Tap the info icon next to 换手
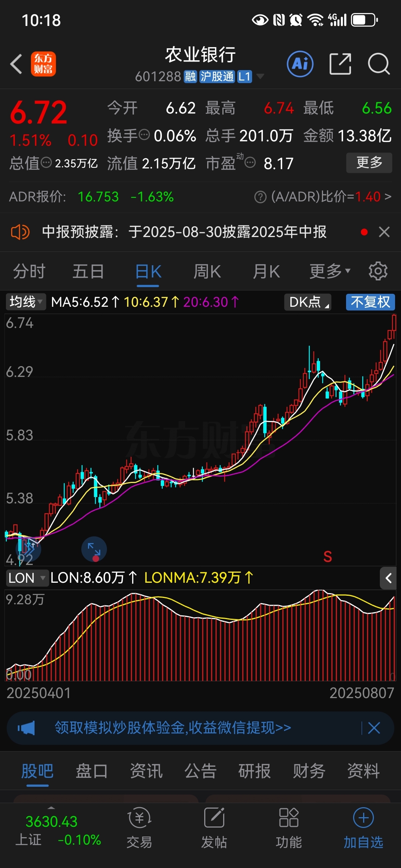This screenshot has width=401, height=868. [144, 134]
